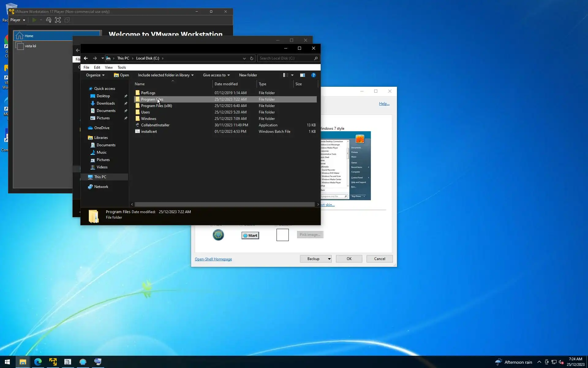Image resolution: width=588 pixels, height=368 pixels.
Task: Expand the Backup button dropdown arrow
Action: pyautogui.click(x=329, y=259)
